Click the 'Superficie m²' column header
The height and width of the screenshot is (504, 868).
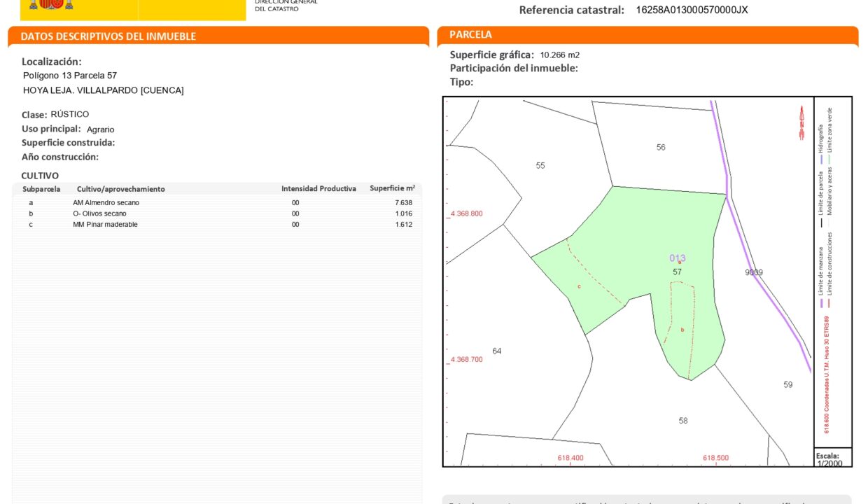[392, 188]
